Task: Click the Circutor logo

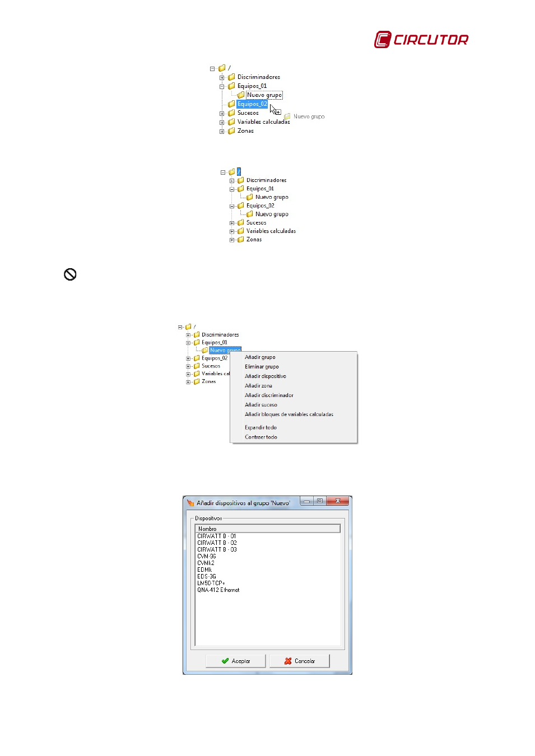Action: point(421,40)
